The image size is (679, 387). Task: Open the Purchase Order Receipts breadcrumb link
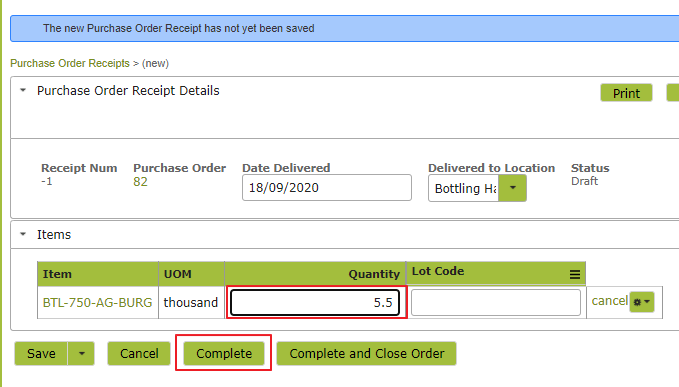[x=70, y=63]
